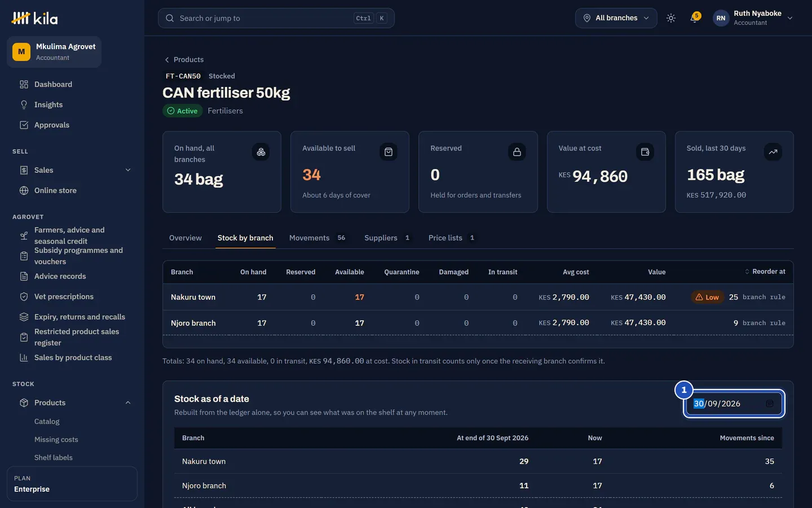
Task: Toggle the light theme sun icon
Action: click(x=671, y=18)
